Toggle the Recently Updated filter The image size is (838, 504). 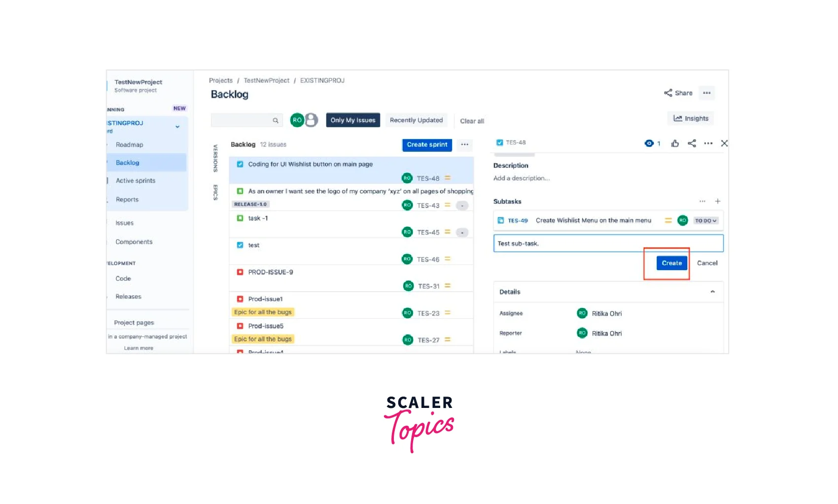pyautogui.click(x=416, y=120)
